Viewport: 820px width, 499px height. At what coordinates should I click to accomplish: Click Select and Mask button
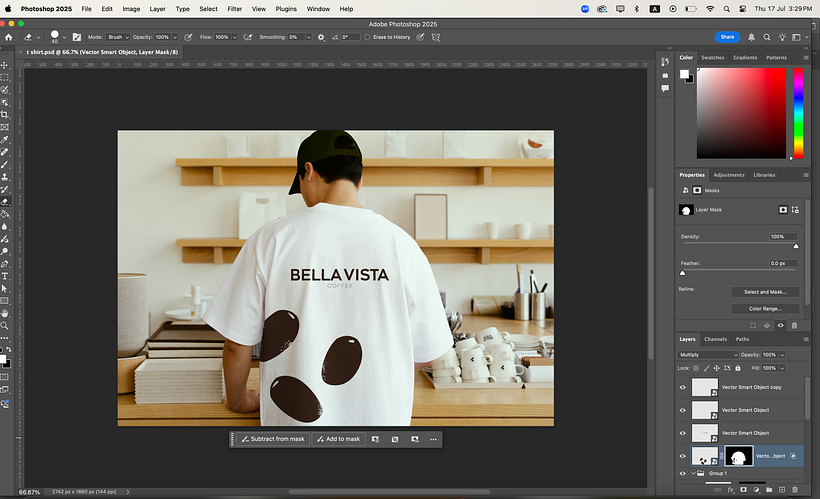pos(765,292)
